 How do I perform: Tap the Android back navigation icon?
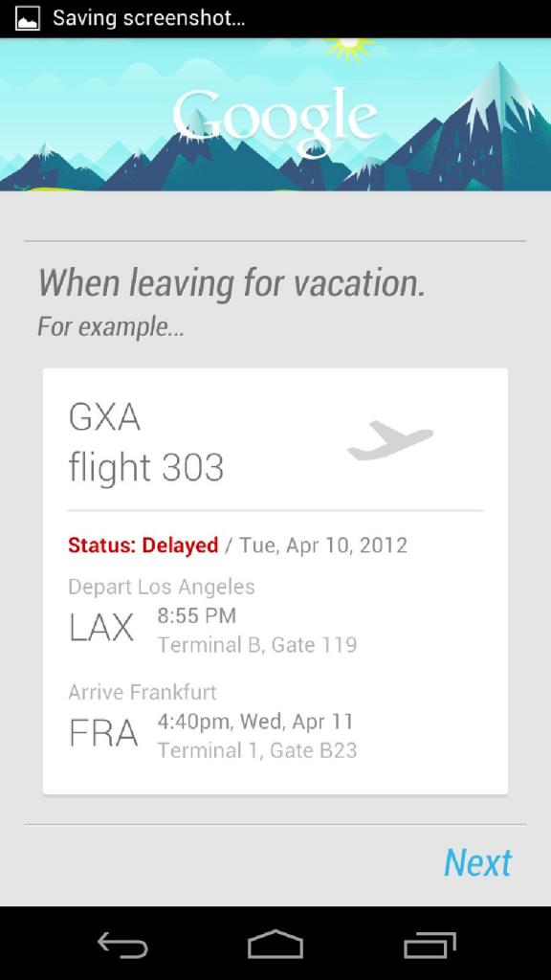click(123, 945)
